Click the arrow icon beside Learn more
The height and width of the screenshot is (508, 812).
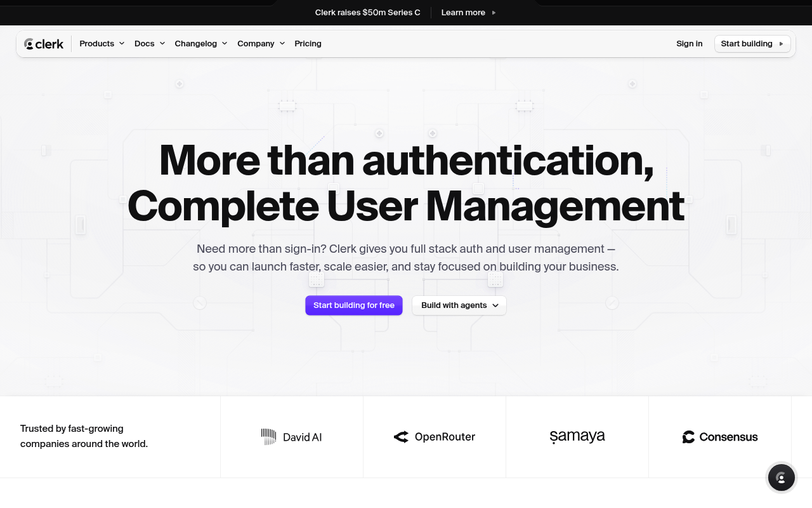pyautogui.click(x=494, y=13)
